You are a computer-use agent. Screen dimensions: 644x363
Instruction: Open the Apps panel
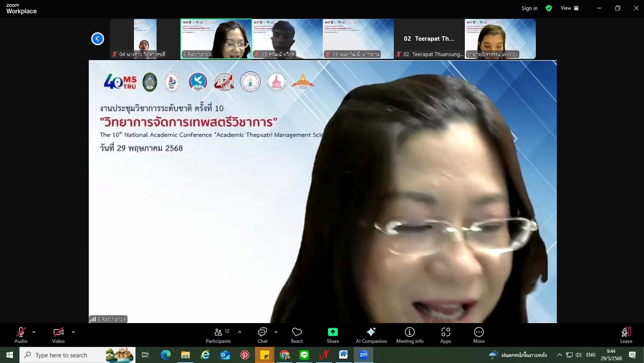[445, 335]
